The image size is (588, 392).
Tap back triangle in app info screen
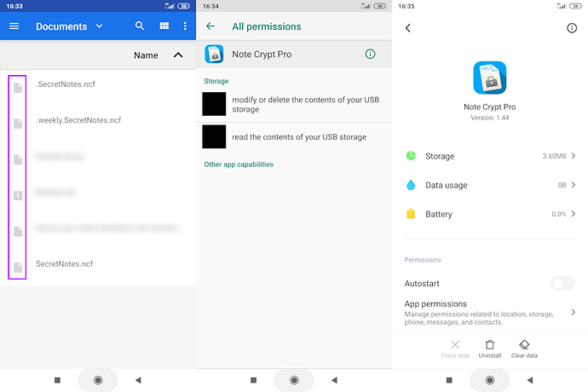[530, 380]
